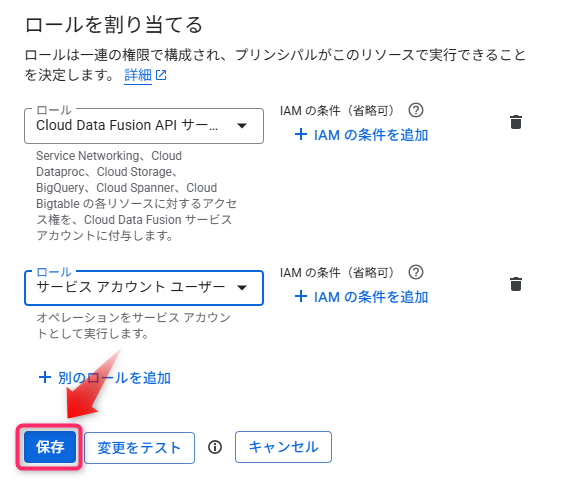Open the サービス アカウント ユーザー role field

click(x=144, y=288)
